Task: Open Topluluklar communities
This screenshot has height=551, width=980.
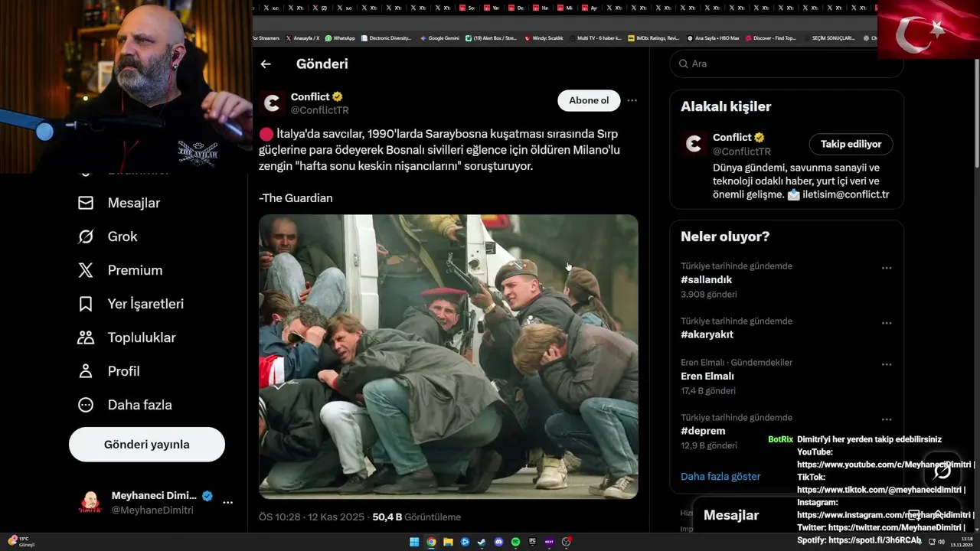Action: (126, 337)
